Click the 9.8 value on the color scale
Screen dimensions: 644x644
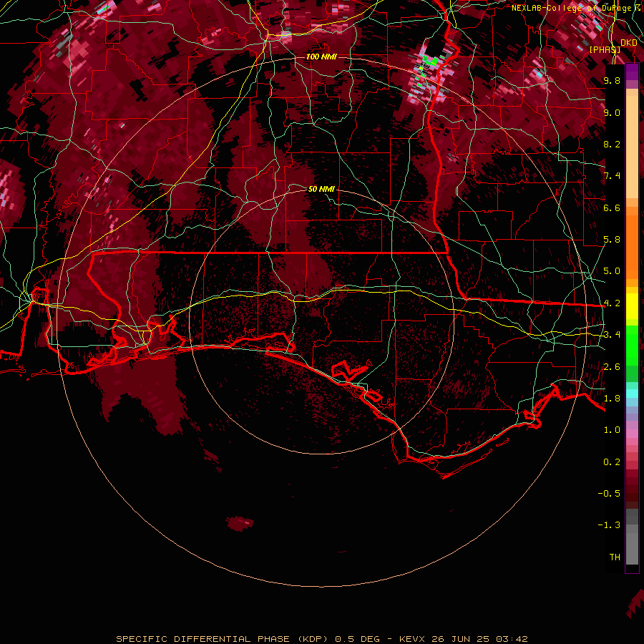pyautogui.click(x=612, y=80)
